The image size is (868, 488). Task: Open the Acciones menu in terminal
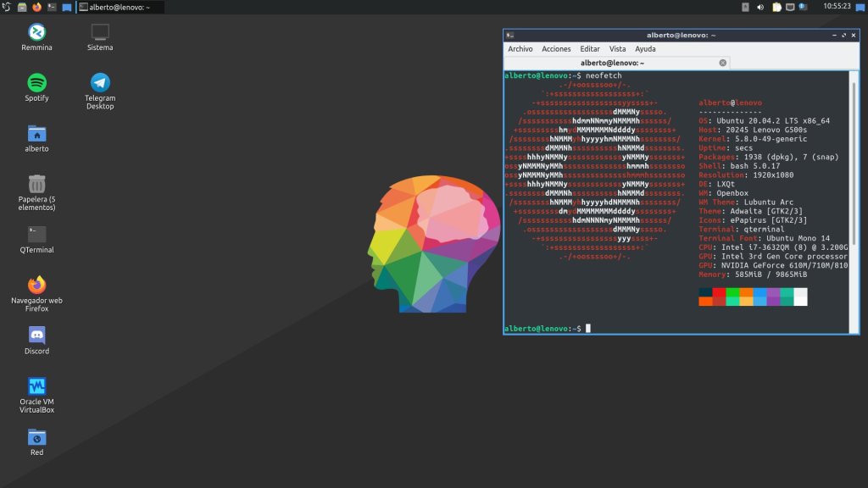(x=556, y=49)
